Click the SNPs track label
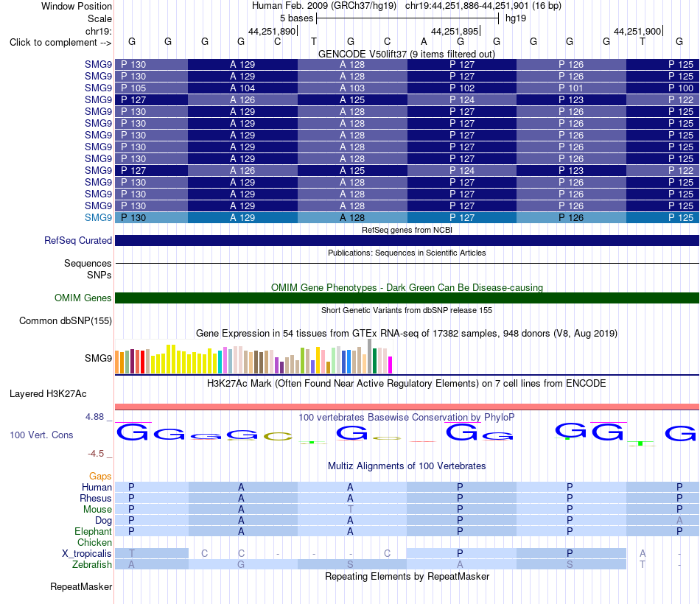This screenshot has height=604, width=700. coord(99,275)
